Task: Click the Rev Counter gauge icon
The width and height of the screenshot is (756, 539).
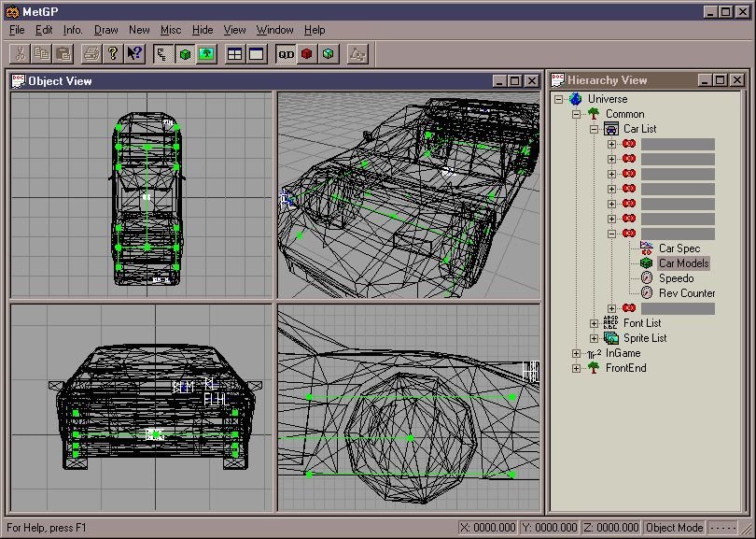Action: [647, 293]
